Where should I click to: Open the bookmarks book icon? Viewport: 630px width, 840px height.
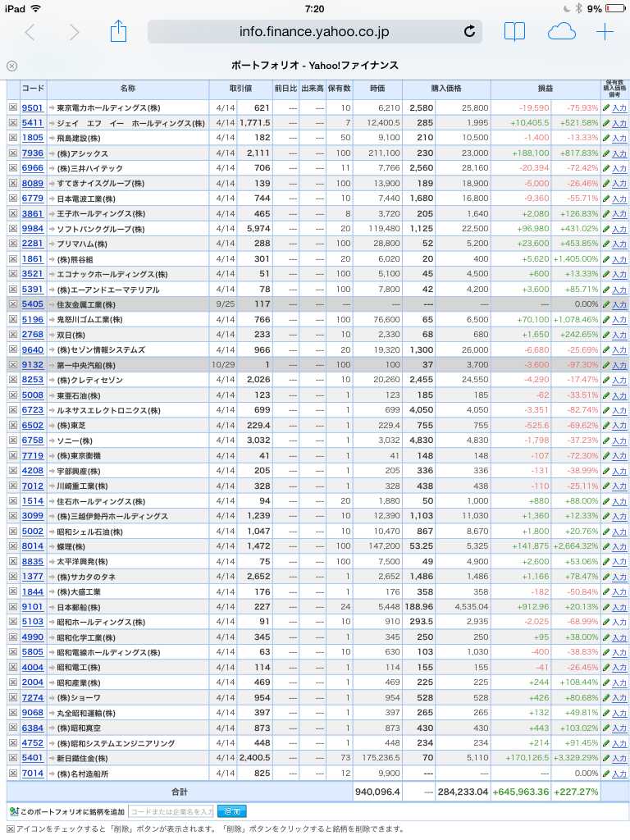tap(514, 32)
